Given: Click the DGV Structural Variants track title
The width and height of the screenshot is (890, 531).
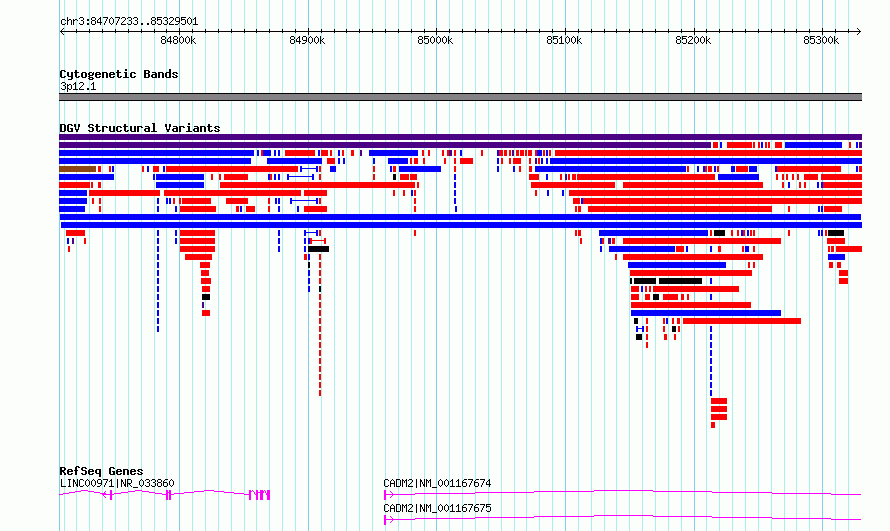Looking at the screenshot, I should [x=140, y=128].
